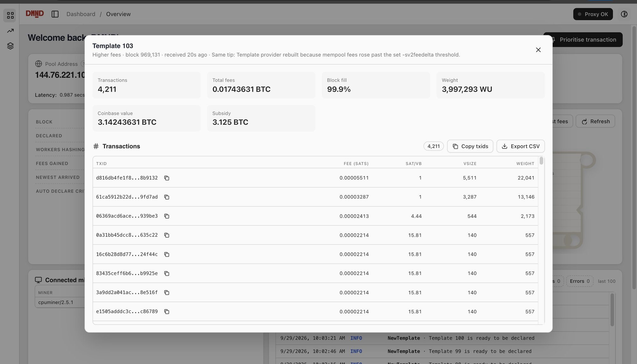637x364 pixels.
Task: Open the dashboard grid icon in sidebar
Action: [x=10, y=15]
